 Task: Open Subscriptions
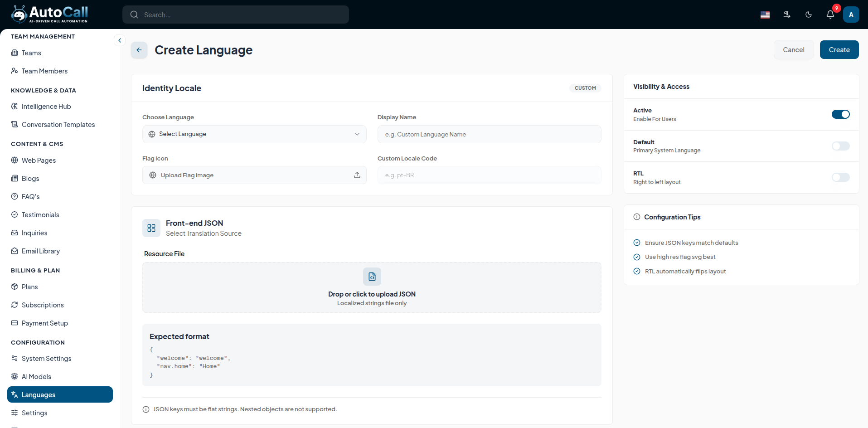click(x=60, y=305)
